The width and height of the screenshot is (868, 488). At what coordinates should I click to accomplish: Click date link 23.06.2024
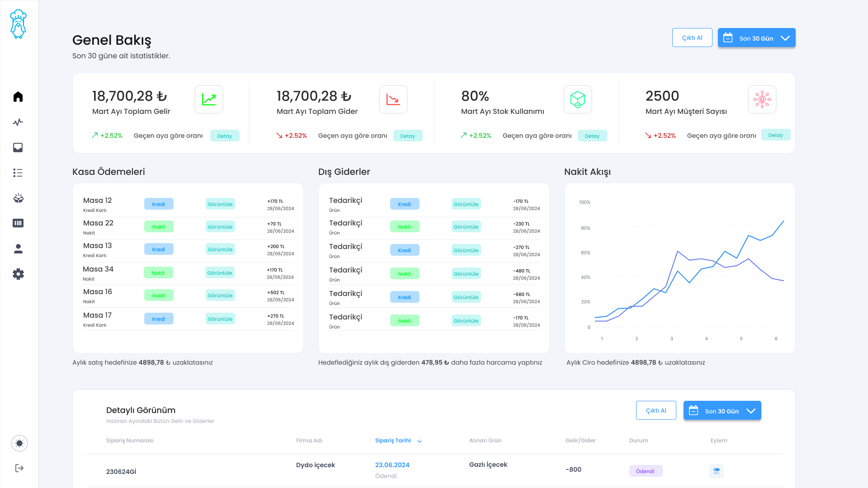(x=392, y=465)
